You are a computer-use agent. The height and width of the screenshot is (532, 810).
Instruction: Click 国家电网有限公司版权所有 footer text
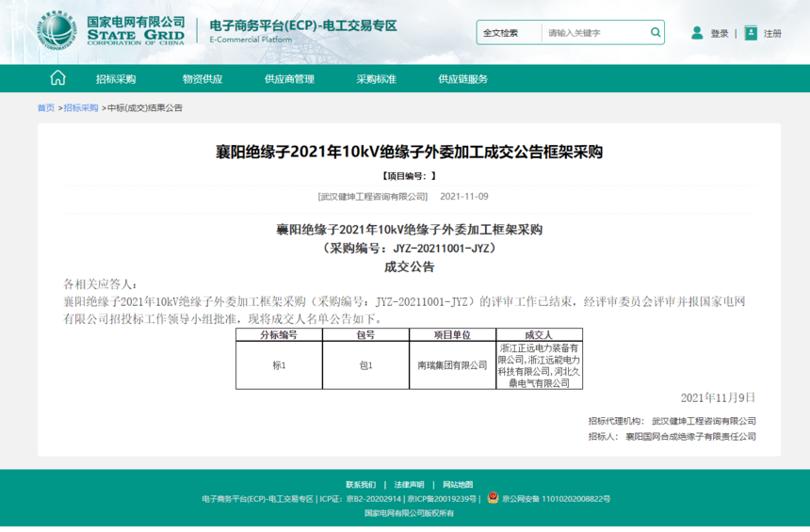[409, 513]
